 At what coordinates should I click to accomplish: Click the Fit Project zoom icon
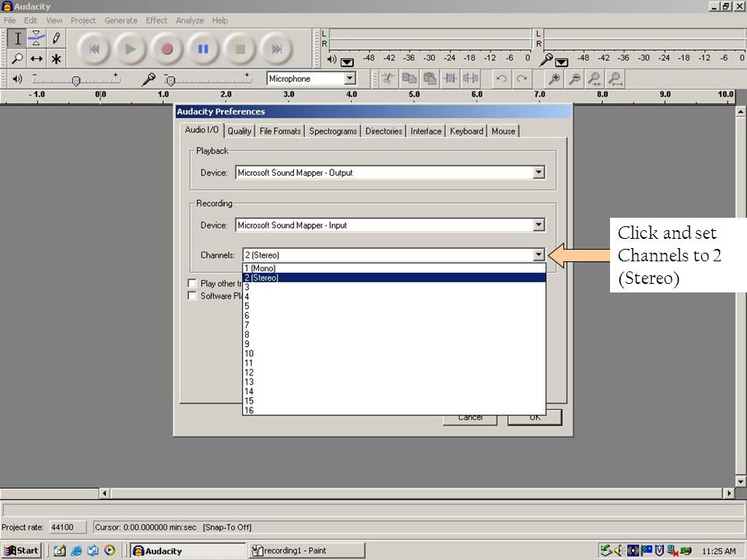615,79
